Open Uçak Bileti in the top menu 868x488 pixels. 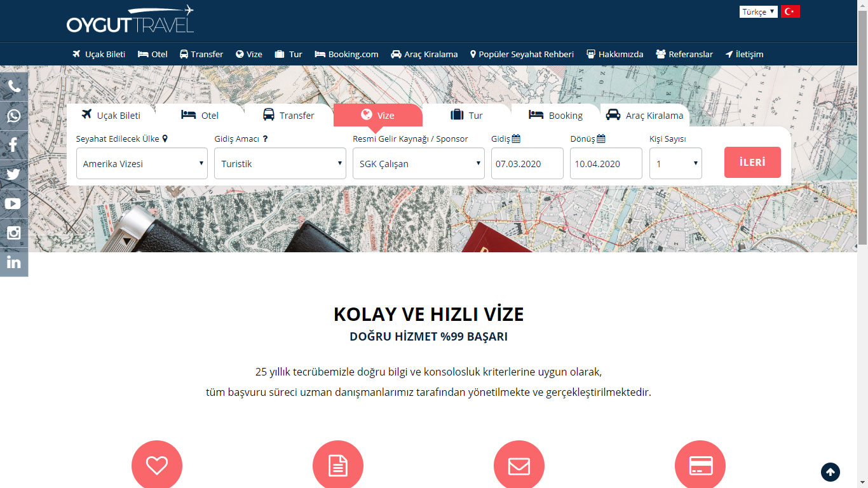point(99,54)
